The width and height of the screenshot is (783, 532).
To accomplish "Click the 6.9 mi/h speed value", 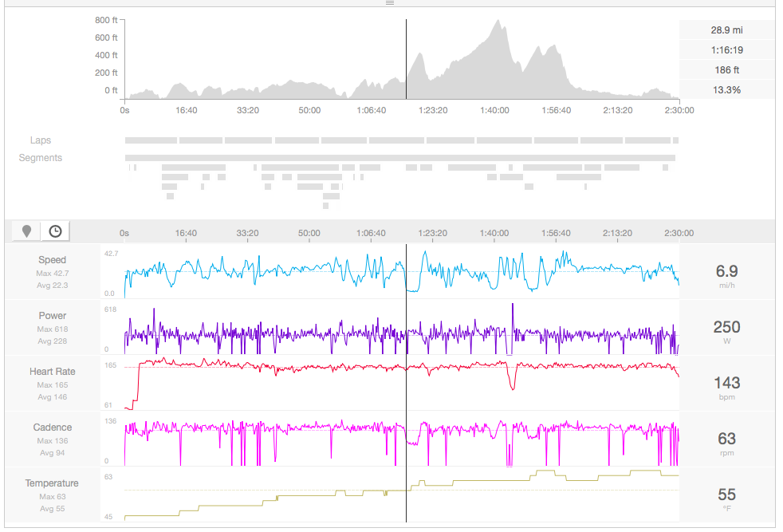I will pyautogui.click(x=726, y=271).
